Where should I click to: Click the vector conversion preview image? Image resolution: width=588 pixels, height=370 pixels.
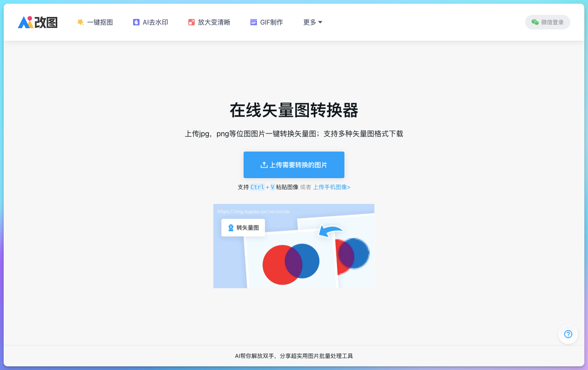[294, 246]
